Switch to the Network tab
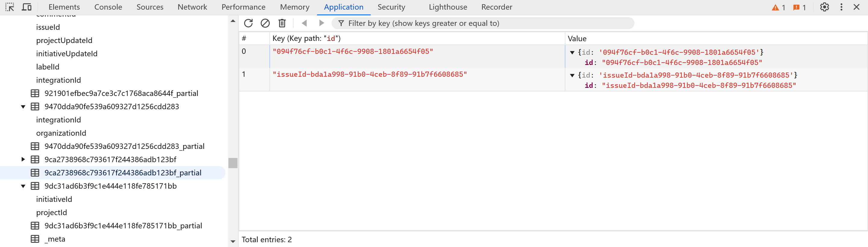868x247 pixels. pos(192,7)
